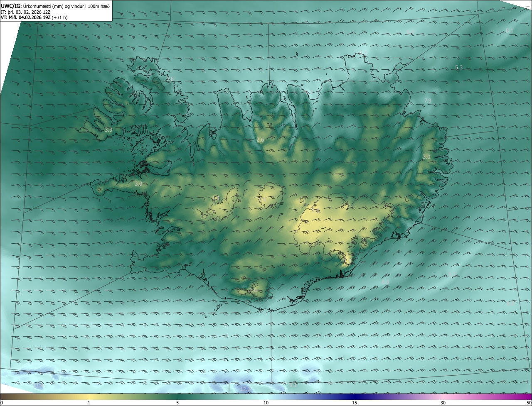Click the 50 tick label on the colour scale
Image resolution: width=532 pixels, height=406 pixels.
click(529, 403)
